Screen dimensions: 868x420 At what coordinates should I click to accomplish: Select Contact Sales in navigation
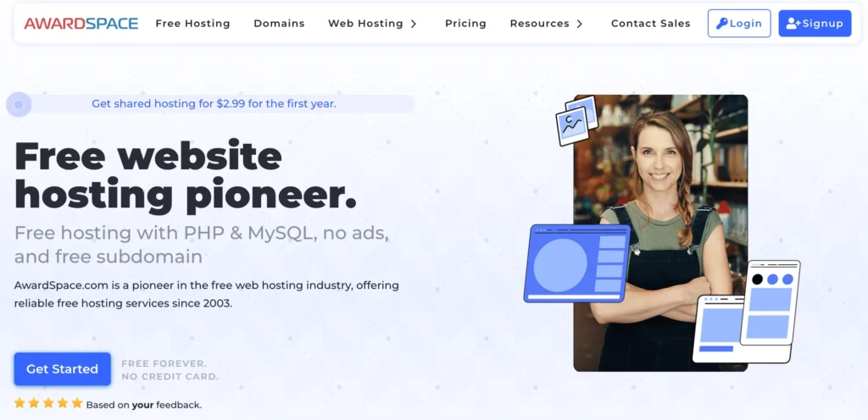pyautogui.click(x=650, y=23)
